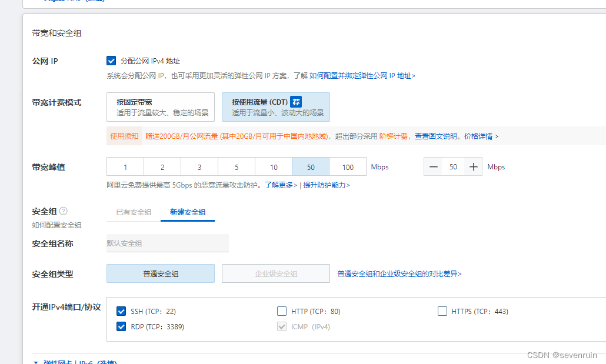Click the 安全组名称 input field
This screenshot has width=606, height=364.
[x=167, y=243]
